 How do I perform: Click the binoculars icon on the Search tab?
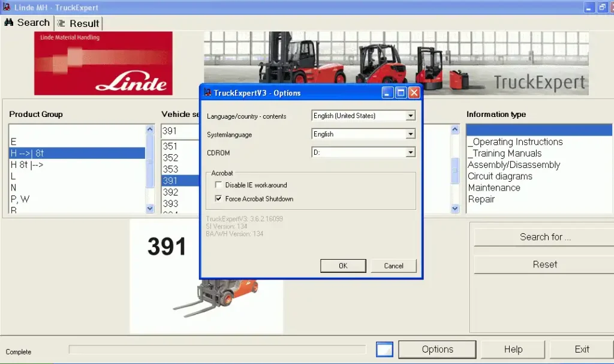click(10, 22)
